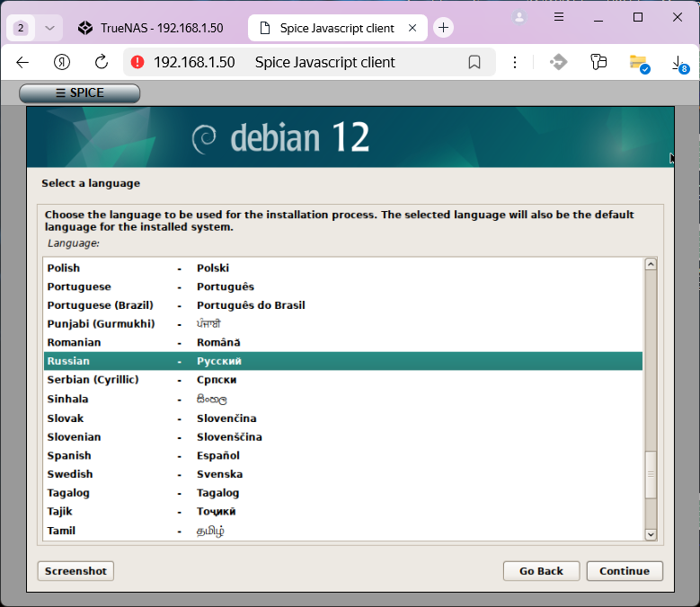Select Serbian (Cyrillic) language
This screenshot has width=700, height=607.
(x=343, y=380)
